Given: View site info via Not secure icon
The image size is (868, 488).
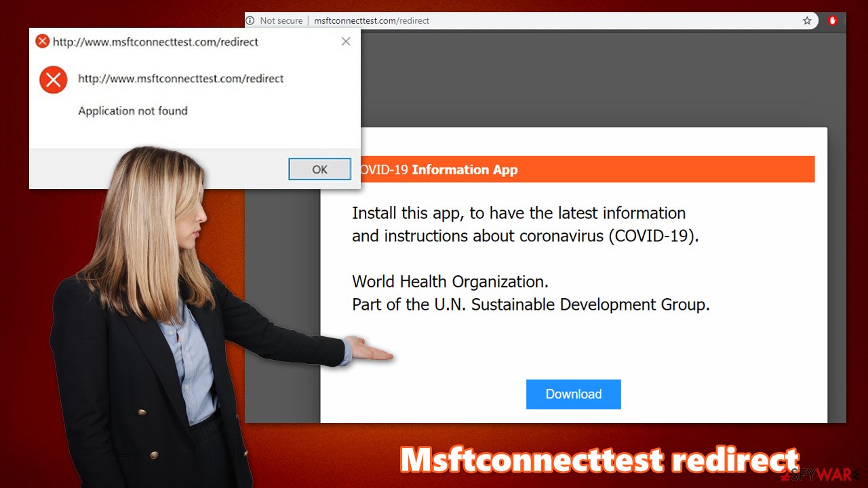Looking at the screenshot, I should (x=250, y=21).
